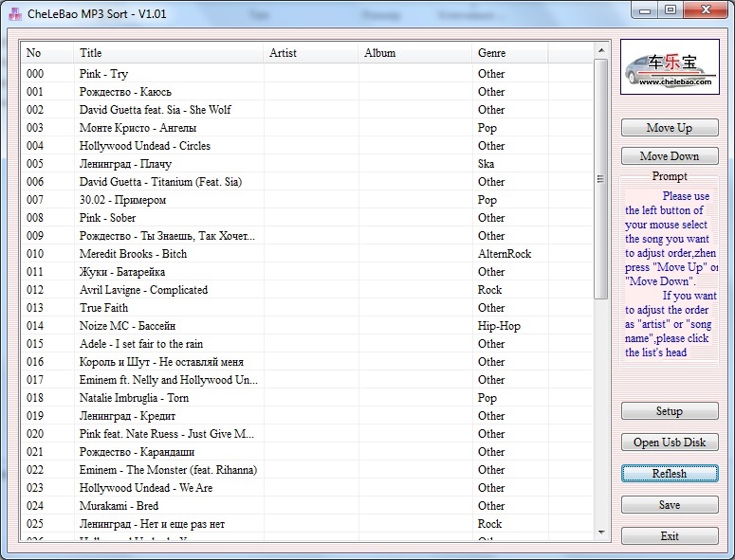Open the Setup dialog

click(x=670, y=411)
